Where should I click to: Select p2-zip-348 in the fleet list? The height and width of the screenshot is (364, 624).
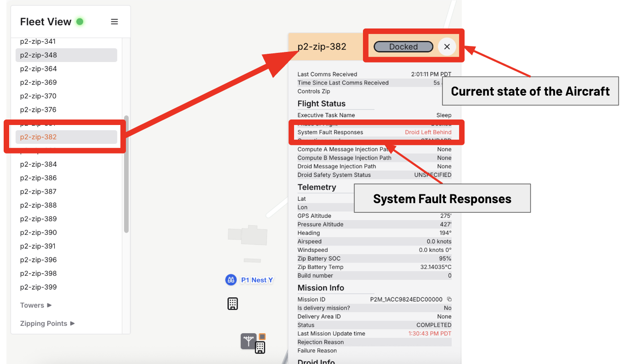(x=66, y=55)
